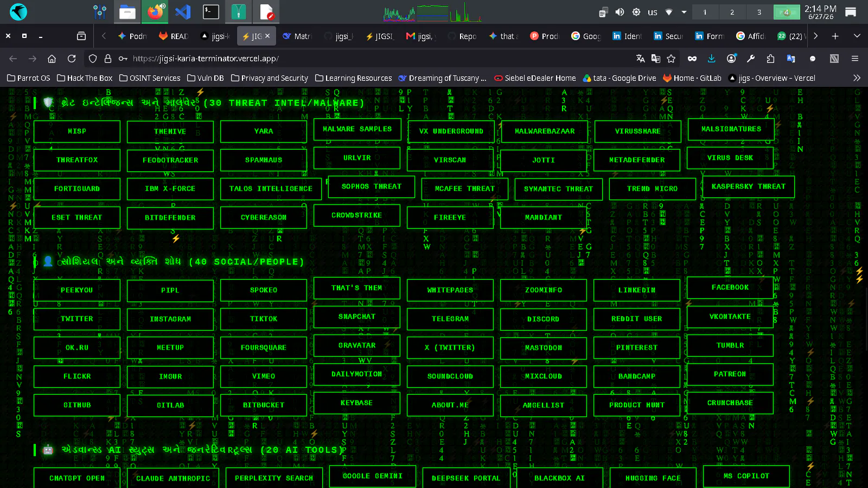The image size is (868, 488).
Task: Switch to the WhatsApp (22) tab
Action: point(793,36)
